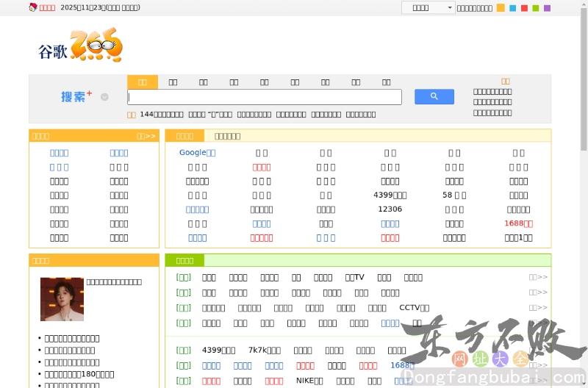588x388 pixels.
Task: Open the 58 site link
Action: (x=454, y=195)
